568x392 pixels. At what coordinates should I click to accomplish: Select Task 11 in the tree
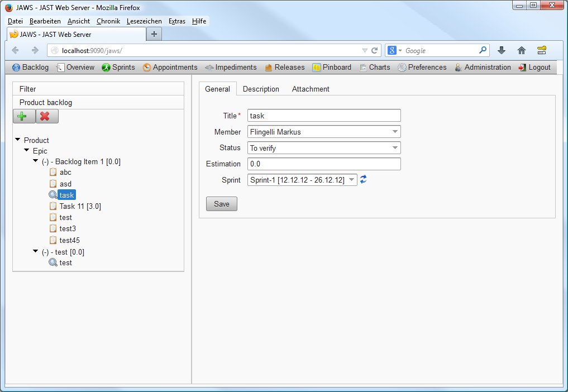click(x=80, y=206)
